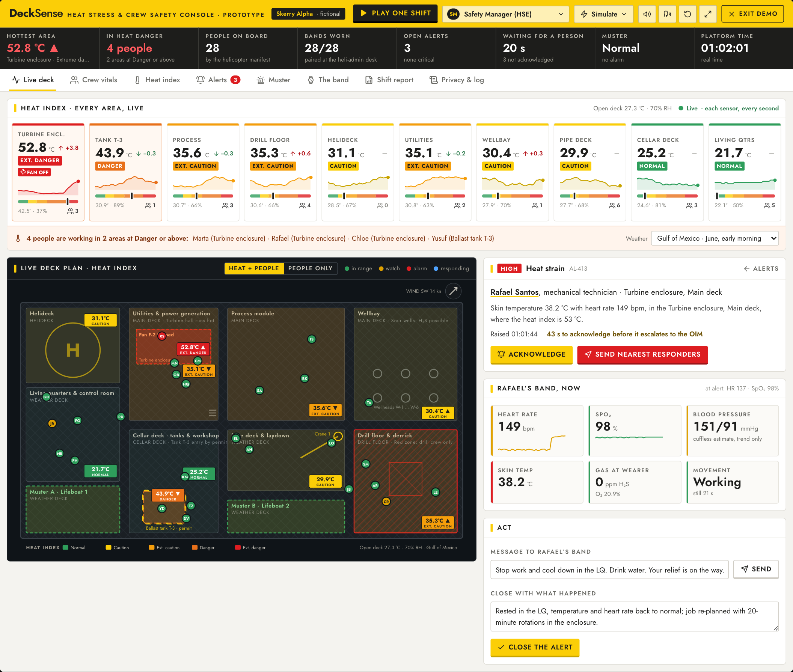793x672 pixels.
Task: Click CLOSE THE ALERT button
Action: [535, 647]
